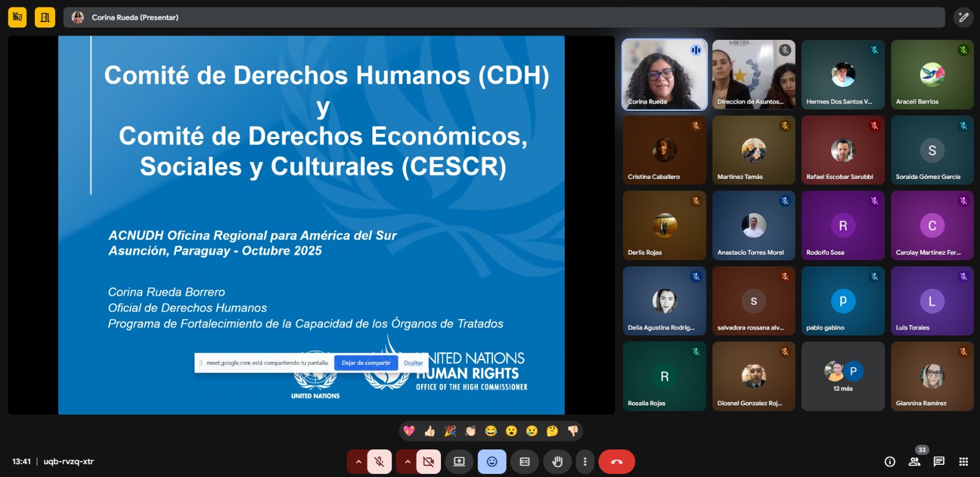Click the 'Ocultar' link
This screenshot has width=980, height=477.
[x=413, y=362]
